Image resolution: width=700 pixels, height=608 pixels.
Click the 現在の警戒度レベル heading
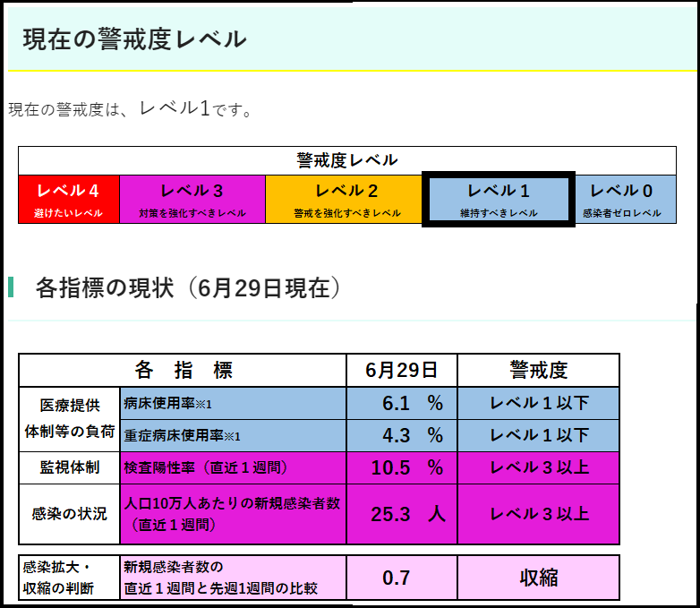pos(134,39)
